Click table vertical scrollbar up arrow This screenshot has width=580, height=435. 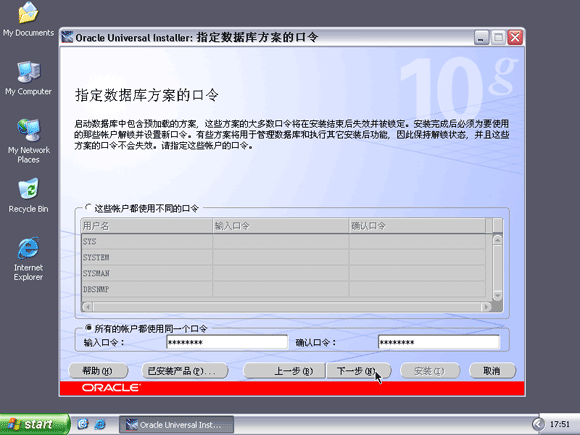[x=498, y=240]
